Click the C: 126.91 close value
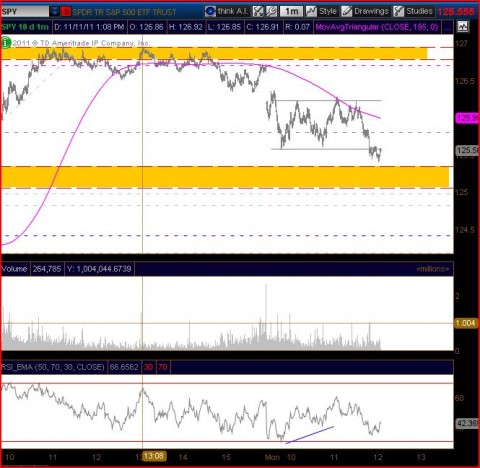This screenshot has width=480, height=468. (x=263, y=27)
